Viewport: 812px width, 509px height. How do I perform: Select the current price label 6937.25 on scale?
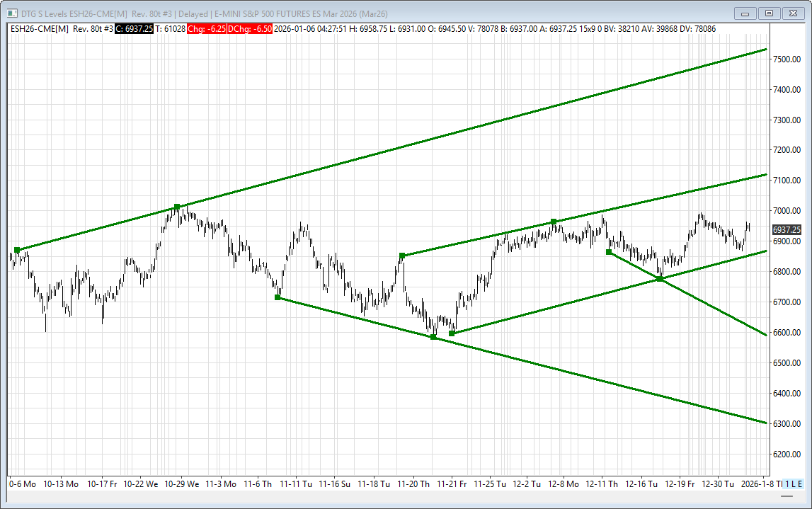[x=787, y=230]
